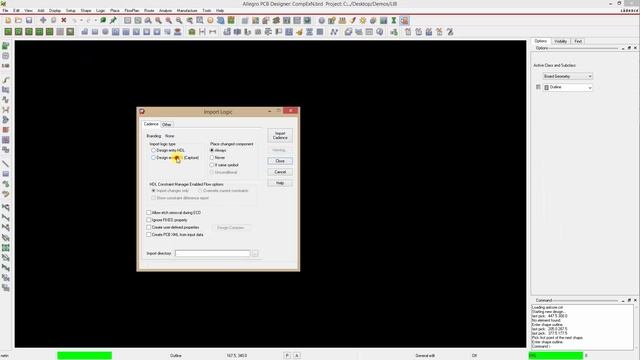Click the yellow sun toolbar icon
Screen dimensions: 640x360
[362, 20]
